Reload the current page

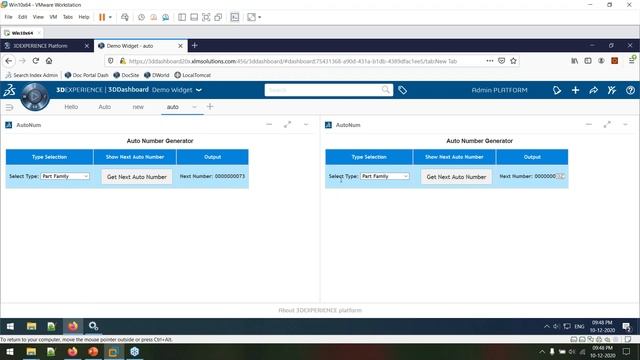click(x=36, y=61)
